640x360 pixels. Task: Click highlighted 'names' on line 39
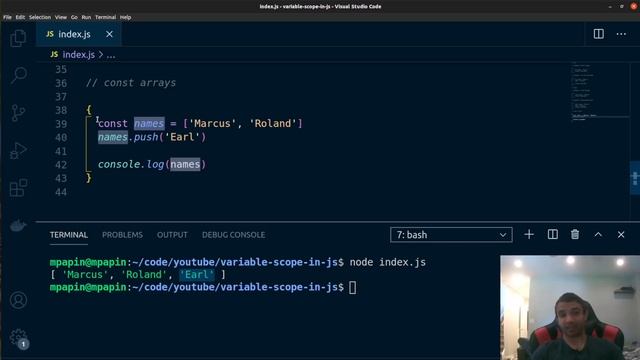[149, 123]
